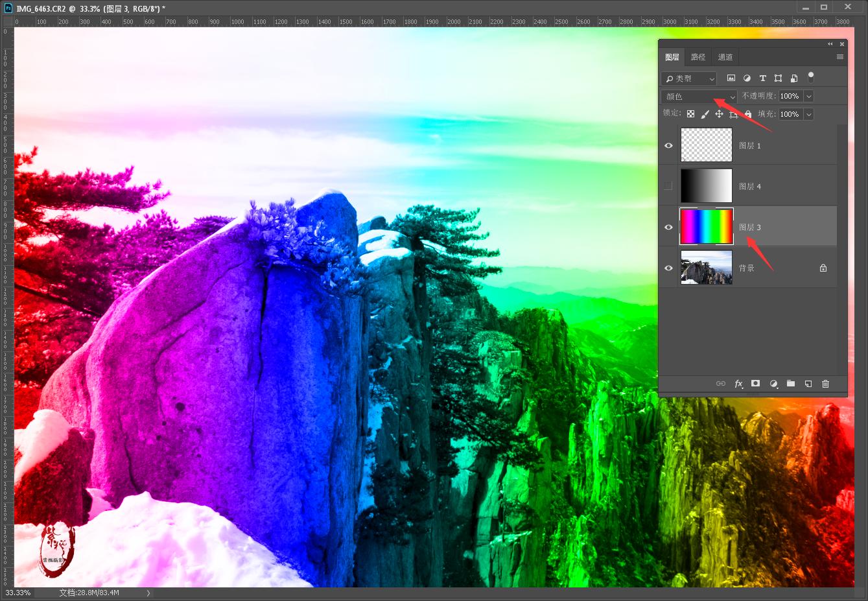
Task: Delete layer with the trash icon
Action: [x=825, y=384]
